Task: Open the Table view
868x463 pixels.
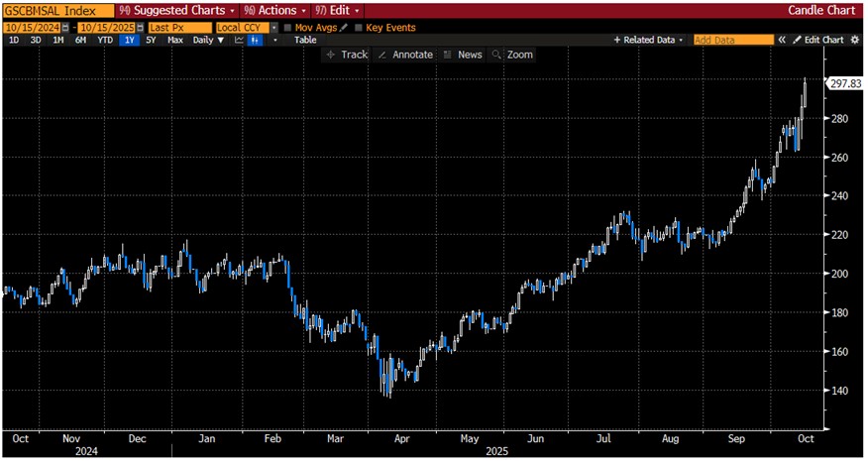Action: (305, 41)
